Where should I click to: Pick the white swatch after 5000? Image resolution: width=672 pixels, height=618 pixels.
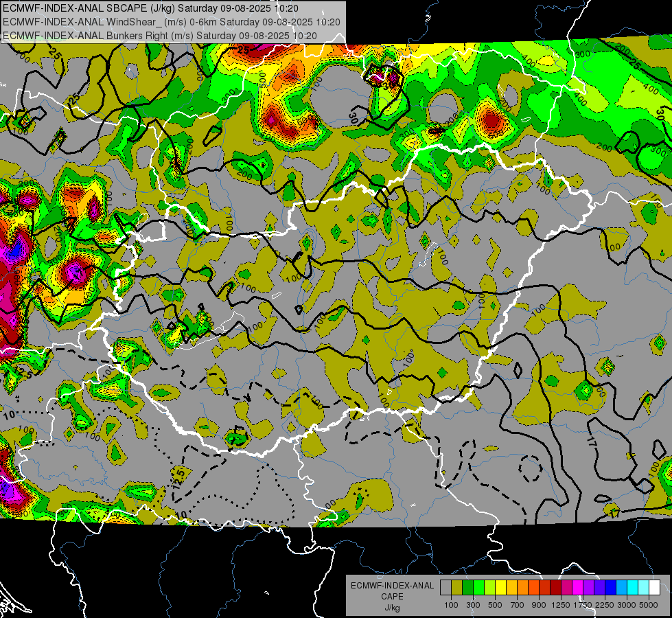pyautogui.click(x=654, y=587)
